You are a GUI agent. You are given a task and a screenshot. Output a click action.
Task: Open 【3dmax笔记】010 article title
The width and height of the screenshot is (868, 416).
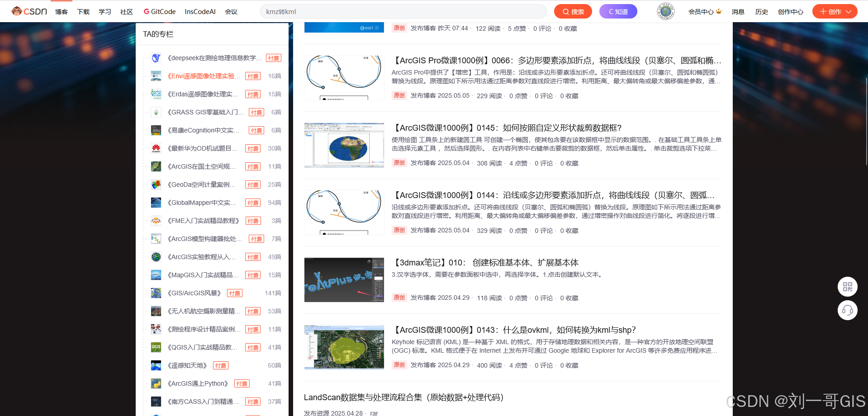click(x=485, y=262)
